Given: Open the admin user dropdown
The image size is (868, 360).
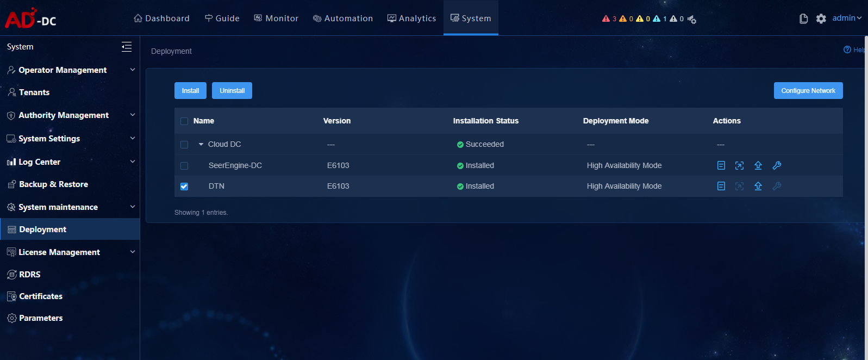Looking at the screenshot, I should click(x=847, y=18).
